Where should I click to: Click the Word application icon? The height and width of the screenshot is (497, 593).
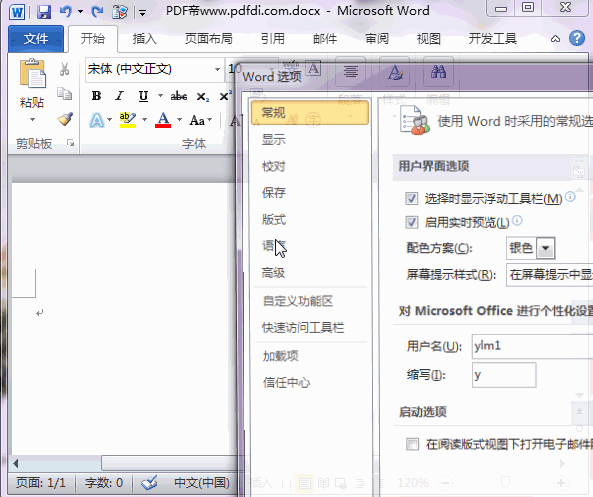tap(17, 12)
